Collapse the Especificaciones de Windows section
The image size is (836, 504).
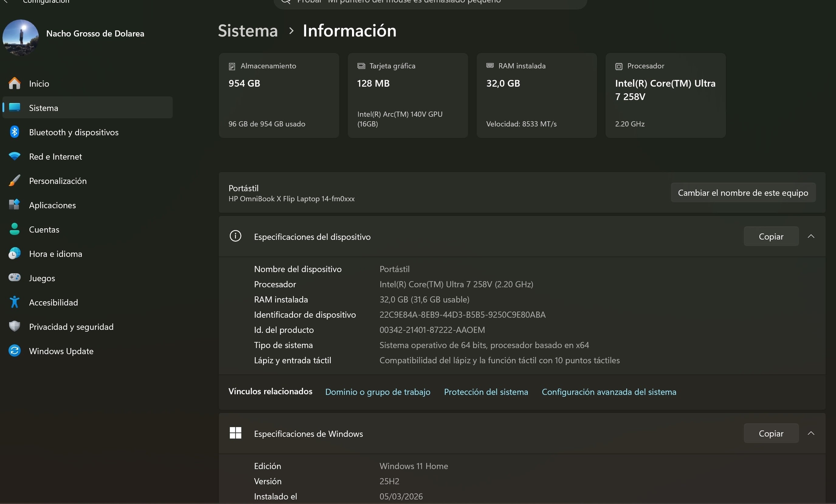pos(811,433)
